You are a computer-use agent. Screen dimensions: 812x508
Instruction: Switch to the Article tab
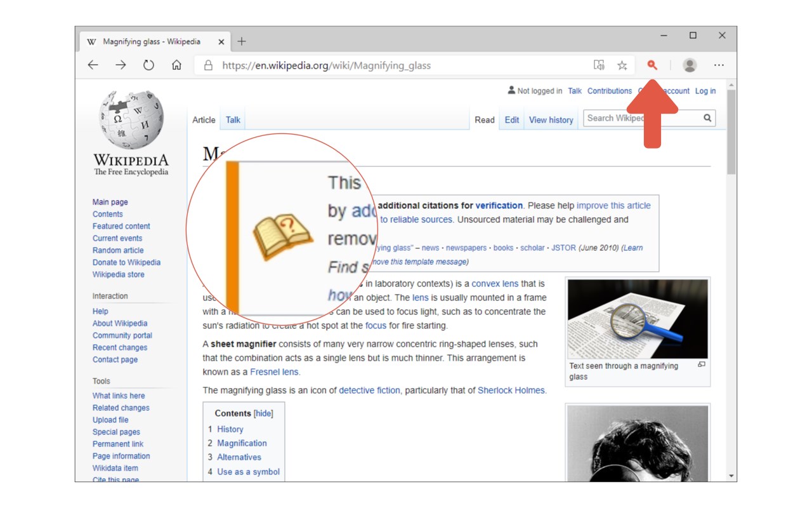tap(204, 120)
